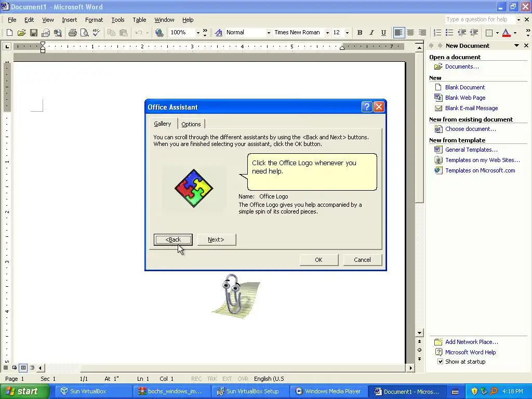The width and height of the screenshot is (532, 399).
Task: Create a new blank document from toolbar
Action: pos(9,33)
